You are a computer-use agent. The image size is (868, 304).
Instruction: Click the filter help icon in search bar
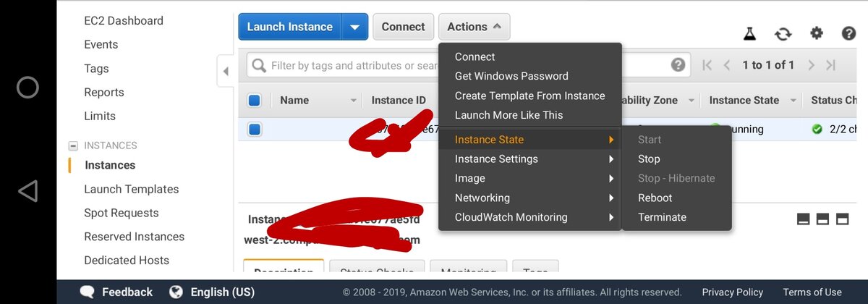click(x=678, y=65)
